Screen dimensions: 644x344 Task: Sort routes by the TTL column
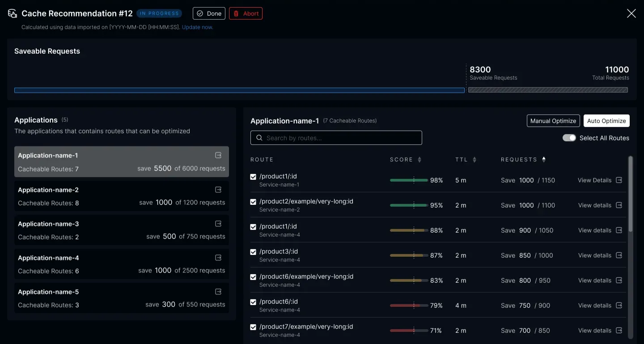[475, 160]
